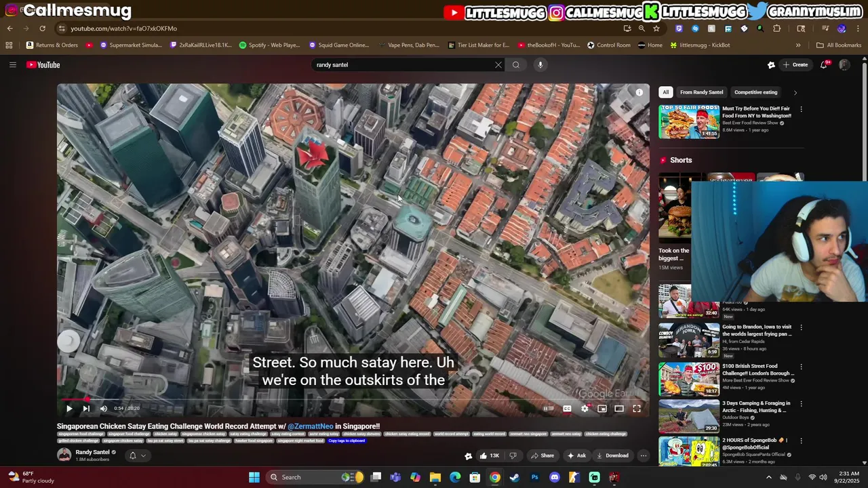
Task: Open Randy Santel channel avatar
Action: click(64, 455)
